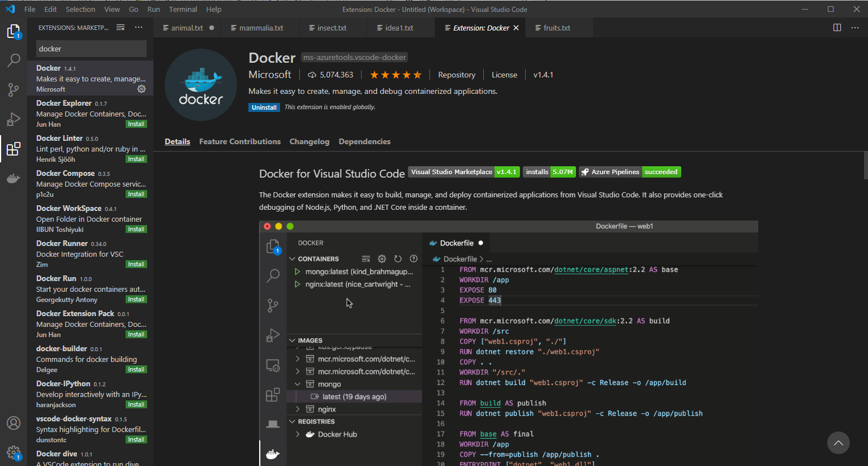The width and height of the screenshot is (868, 466).
Task: Split the editor to the right
Action: point(837,27)
